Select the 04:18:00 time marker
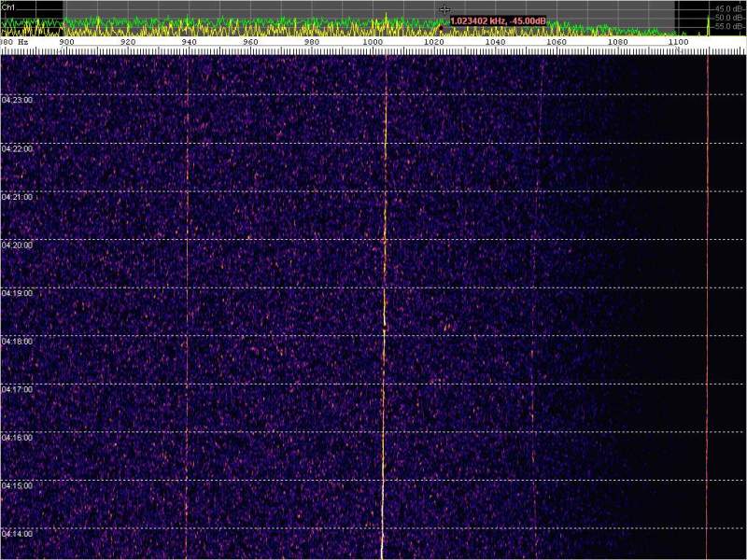Image resolution: width=747 pixels, height=560 pixels. click(17, 342)
